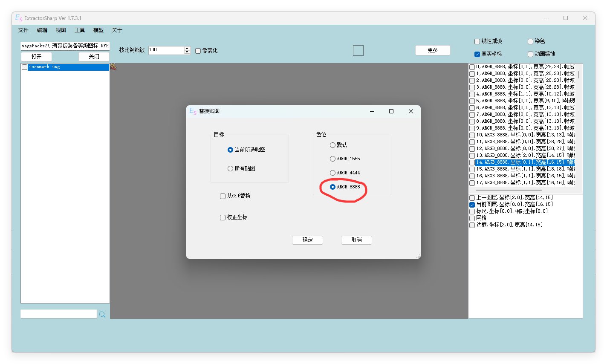Click the magnifier search icon
The image size is (607, 364).
coord(102,315)
